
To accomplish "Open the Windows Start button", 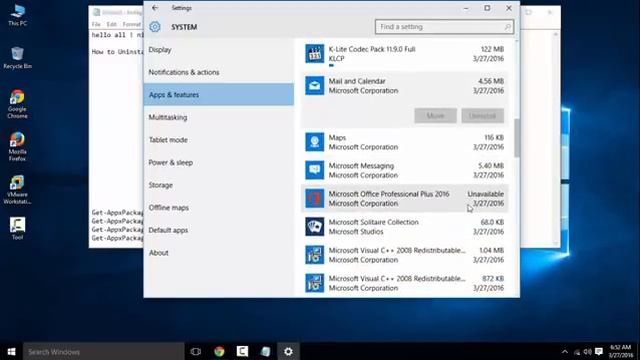I will [11, 351].
